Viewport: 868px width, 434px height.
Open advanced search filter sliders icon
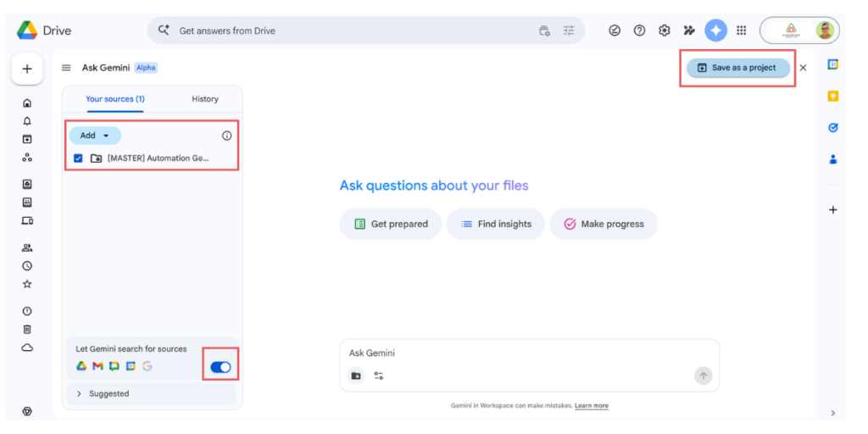coord(569,31)
